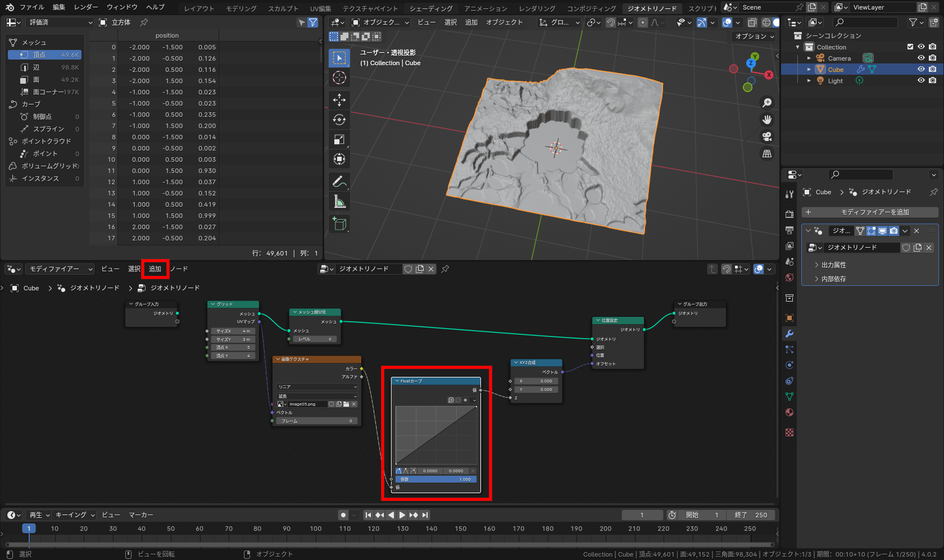Switch to the シェーディング workspace tab
944x560 pixels.
point(430,8)
